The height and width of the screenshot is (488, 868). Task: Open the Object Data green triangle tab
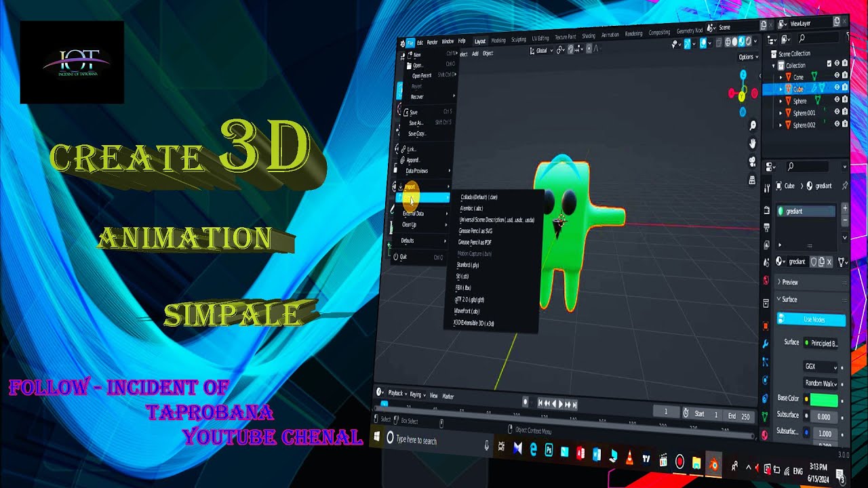[765, 417]
